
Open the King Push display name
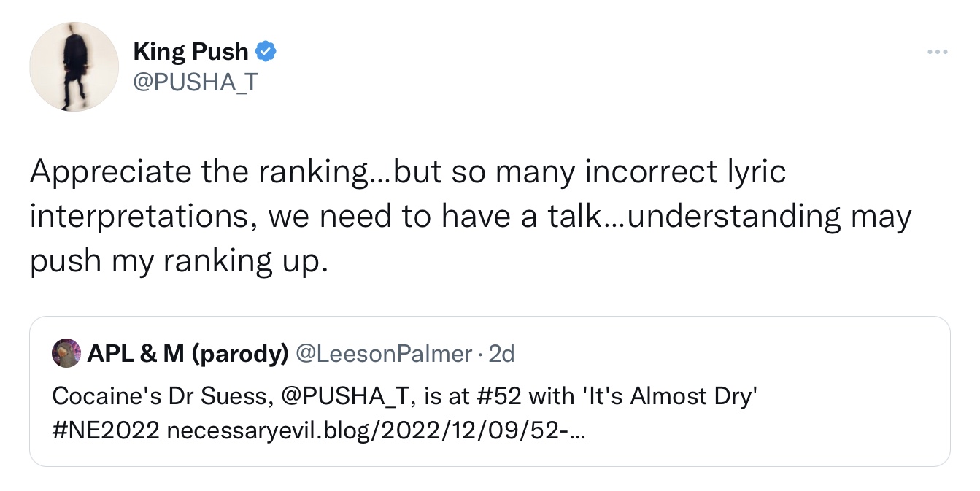pyautogui.click(x=190, y=52)
